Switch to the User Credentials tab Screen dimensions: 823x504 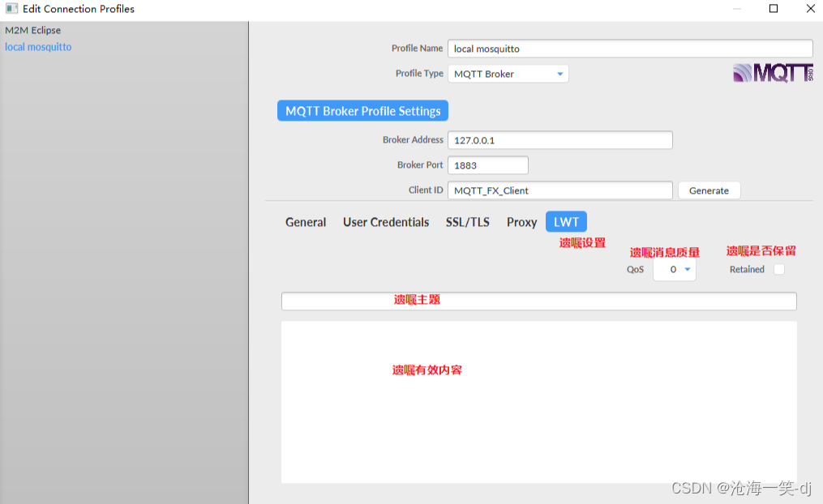(386, 222)
